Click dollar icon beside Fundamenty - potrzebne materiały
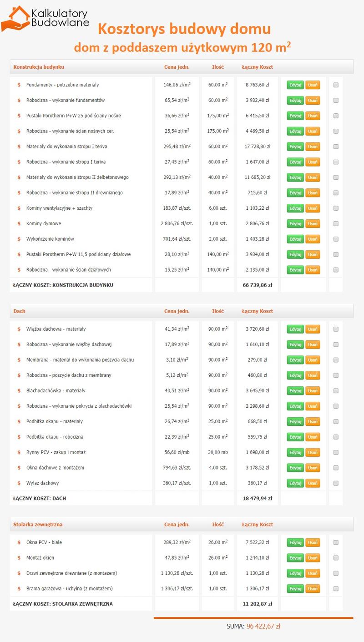 [x=19, y=85]
